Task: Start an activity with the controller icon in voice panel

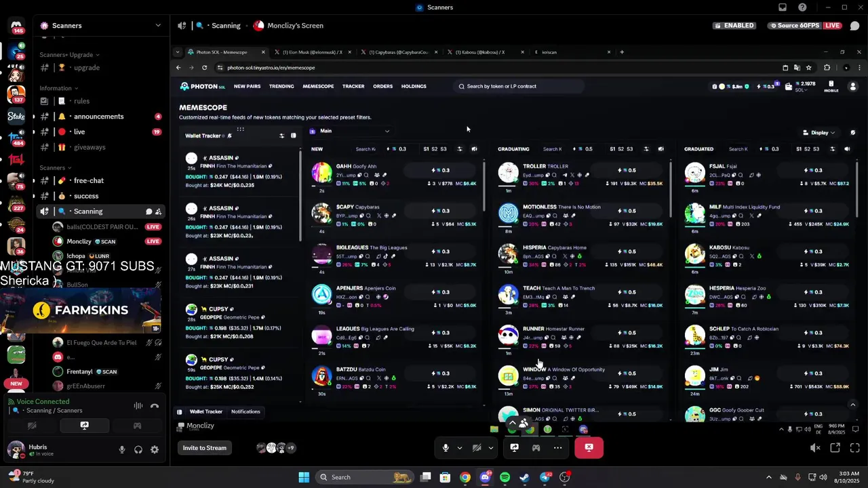Action: tap(137, 426)
